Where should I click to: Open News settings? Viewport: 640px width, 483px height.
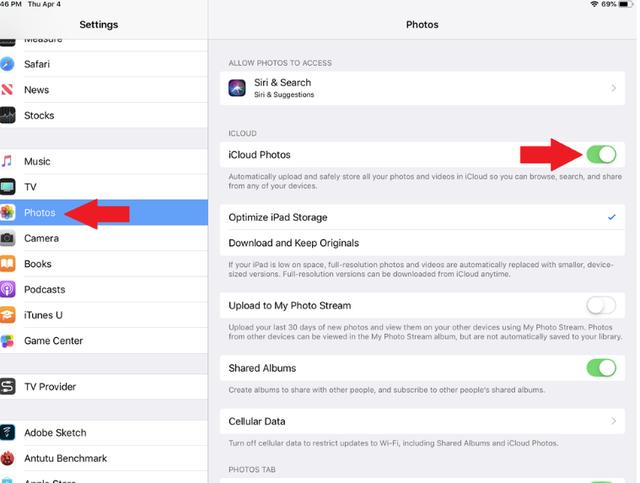104,89
